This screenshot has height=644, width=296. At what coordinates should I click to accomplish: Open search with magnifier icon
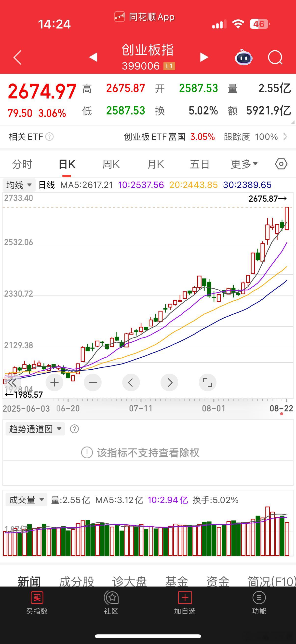point(275,57)
